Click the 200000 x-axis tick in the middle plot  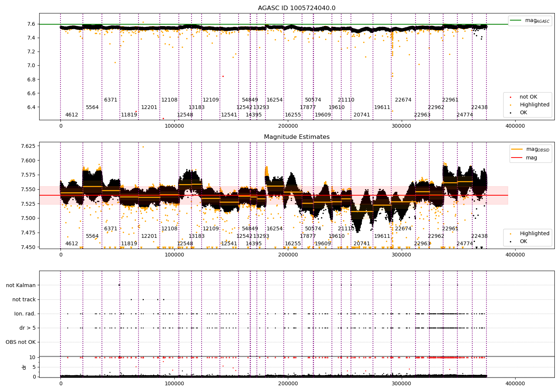[x=288, y=255]
